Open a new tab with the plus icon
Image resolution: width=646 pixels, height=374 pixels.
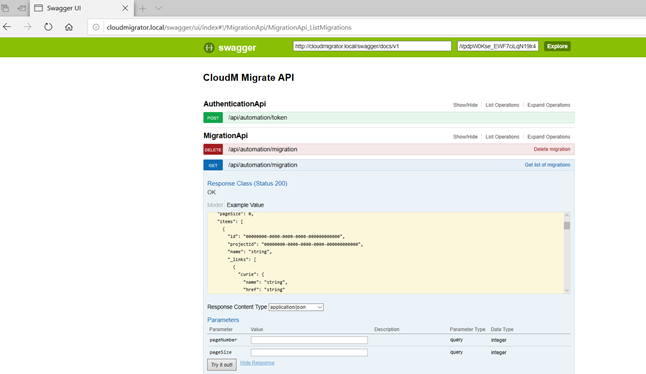coord(143,8)
